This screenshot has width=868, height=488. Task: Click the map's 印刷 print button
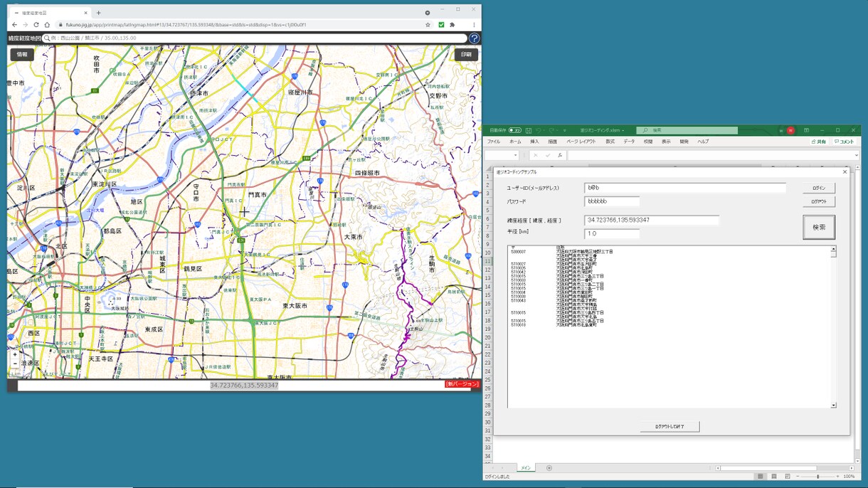pyautogui.click(x=466, y=55)
